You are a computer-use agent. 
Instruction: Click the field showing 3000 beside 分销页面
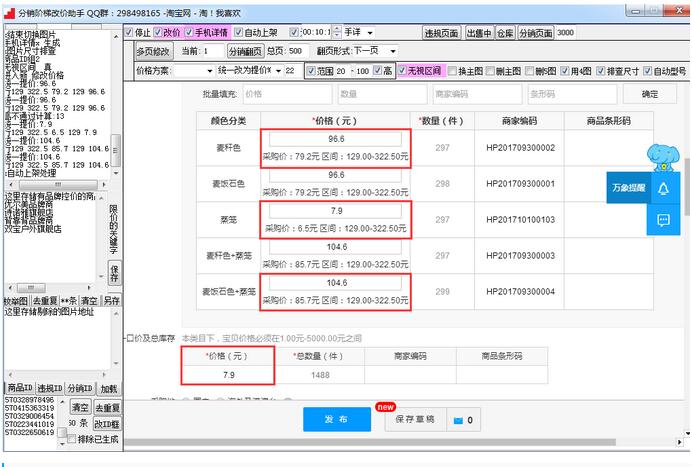pyautogui.click(x=565, y=33)
